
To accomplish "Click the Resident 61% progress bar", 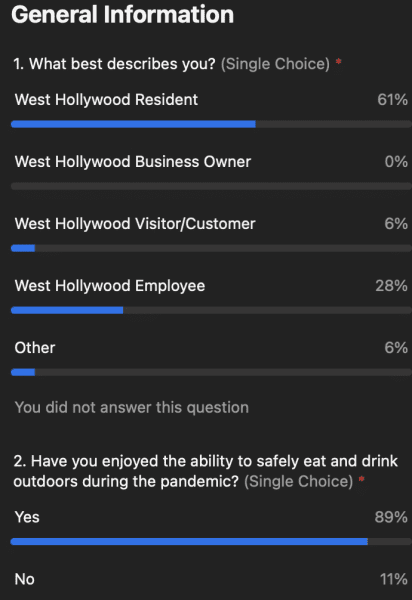I will click(x=211, y=124).
